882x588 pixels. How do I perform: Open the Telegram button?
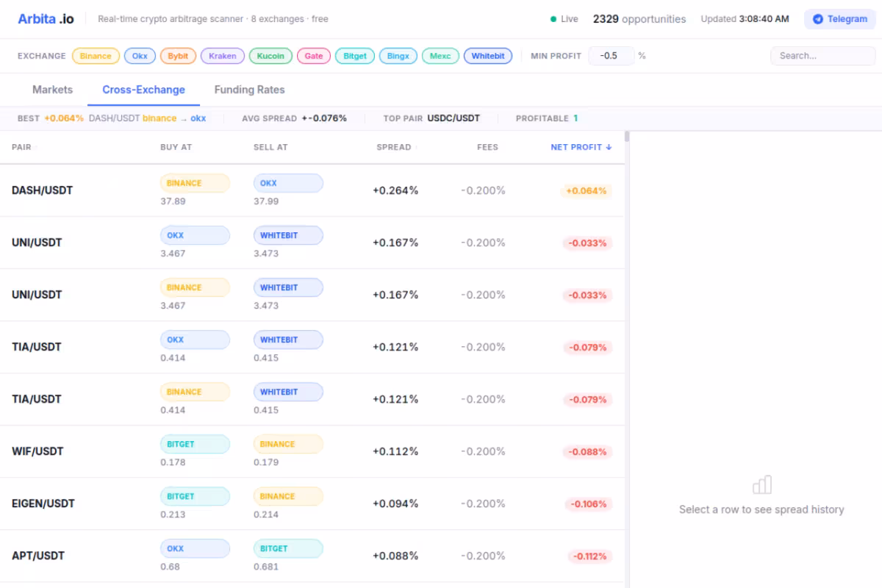coord(839,19)
